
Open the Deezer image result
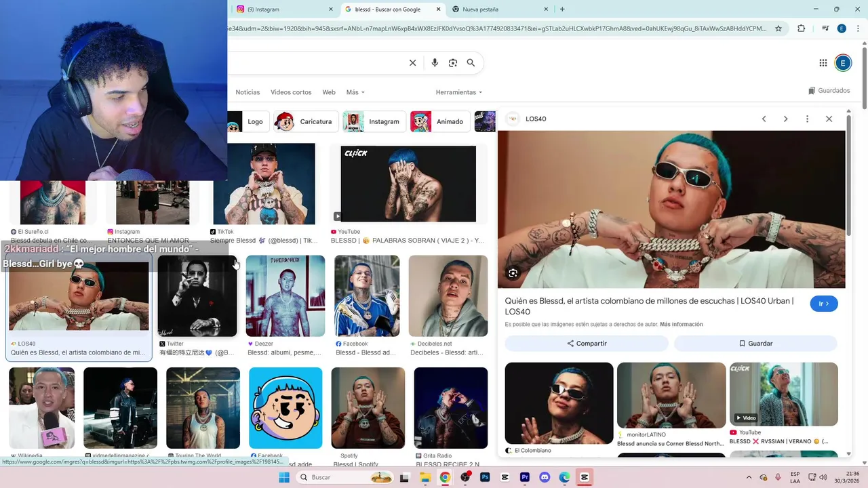[x=285, y=296]
